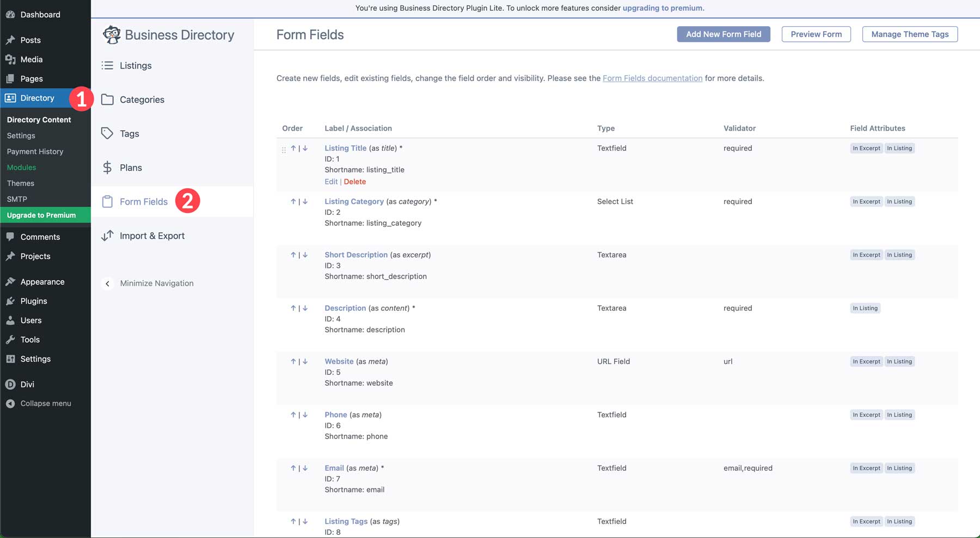Open Plans using the dollar icon

(107, 168)
